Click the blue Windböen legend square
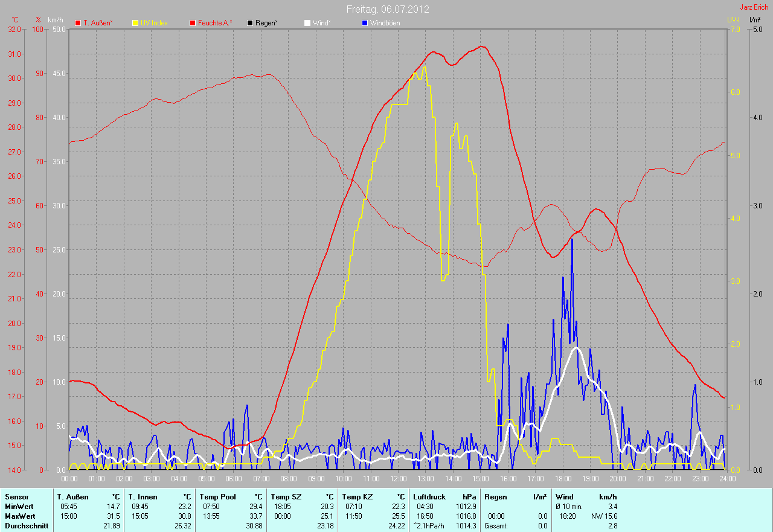This screenshot has height=532, width=773. [364, 23]
